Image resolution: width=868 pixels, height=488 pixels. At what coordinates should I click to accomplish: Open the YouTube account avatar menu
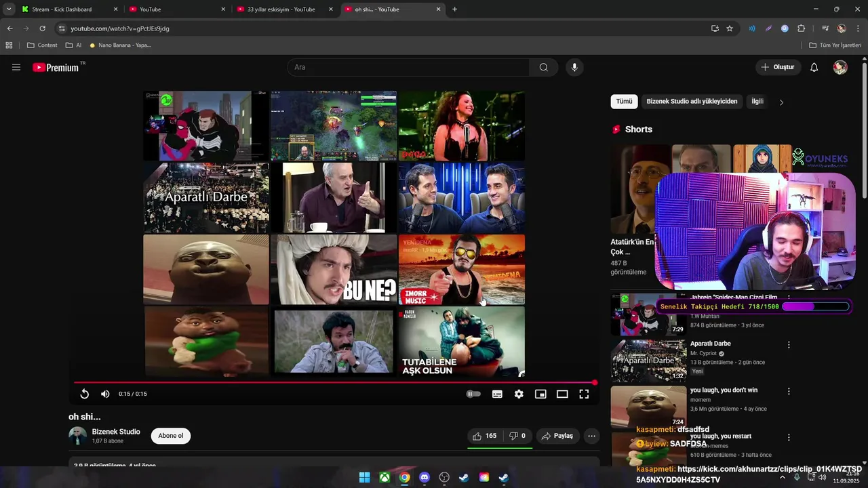click(840, 67)
